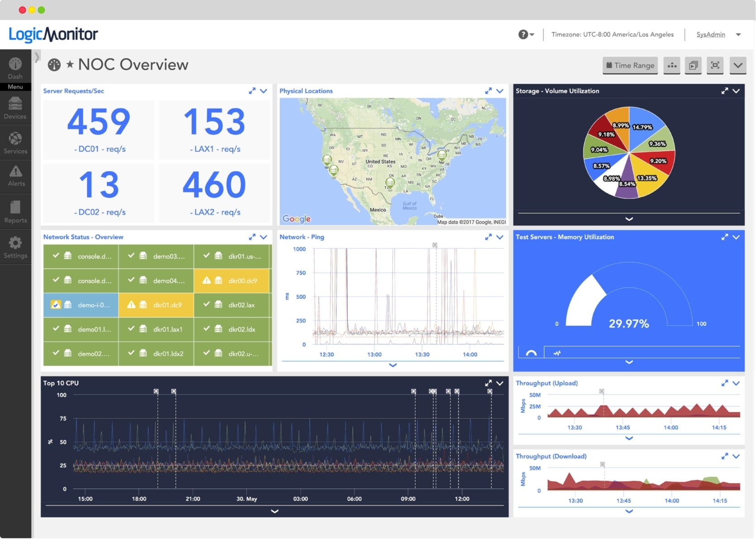The height and width of the screenshot is (539, 756).
Task: Switch Memory Utilization widget to sparkline view
Action: tap(557, 352)
